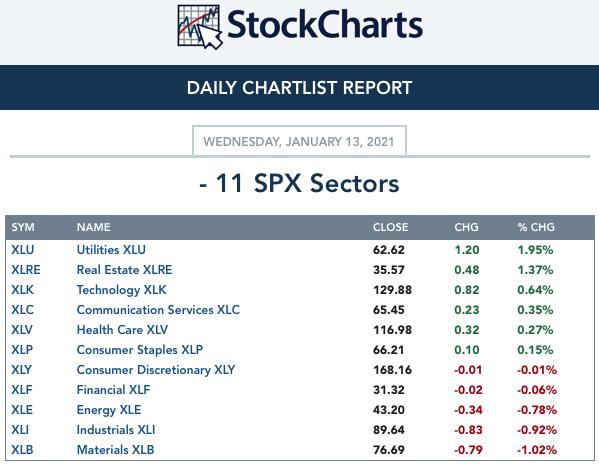Image resolution: width=599 pixels, height=466 pixels.
Task: Click the Utilities XLU name link
Action: [x=111, y=250]
